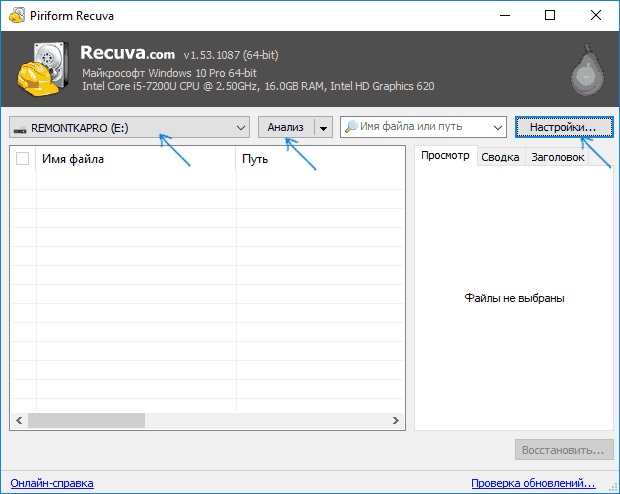Switch to the Сводка tab
The image size is (620, 494).
tap(499, 157)
